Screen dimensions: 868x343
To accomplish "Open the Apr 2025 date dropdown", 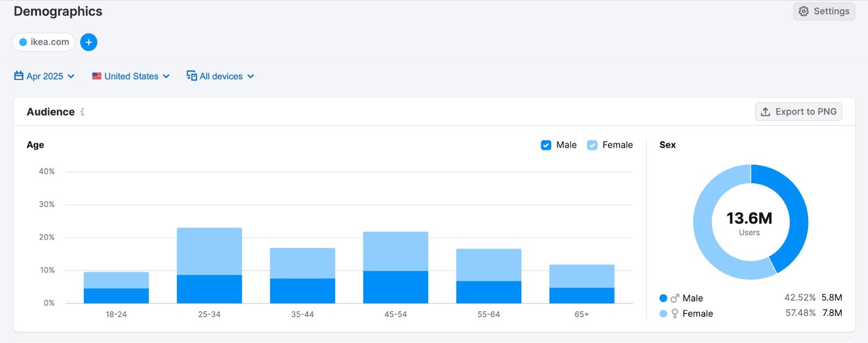I will 44,76.
